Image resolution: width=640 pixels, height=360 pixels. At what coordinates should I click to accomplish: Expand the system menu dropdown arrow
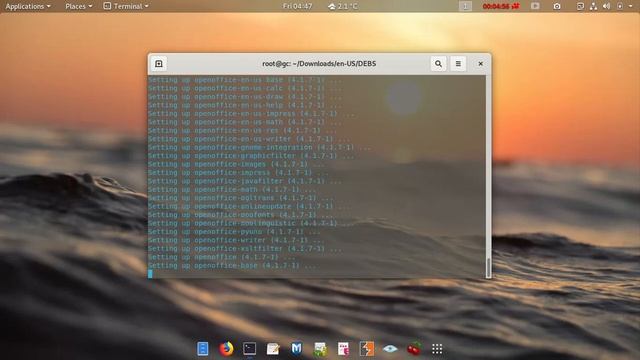[631, 6]
